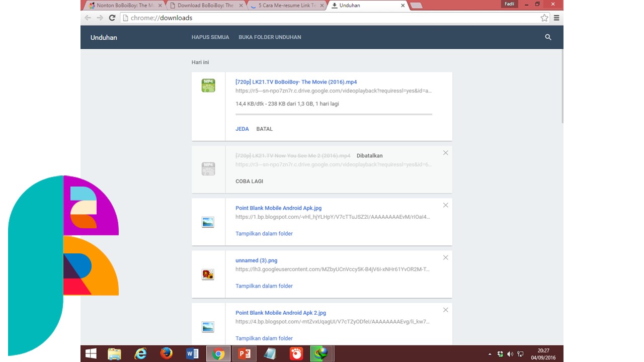
Task: Open the Windows Start menu
Action: (x=91, y=354)
